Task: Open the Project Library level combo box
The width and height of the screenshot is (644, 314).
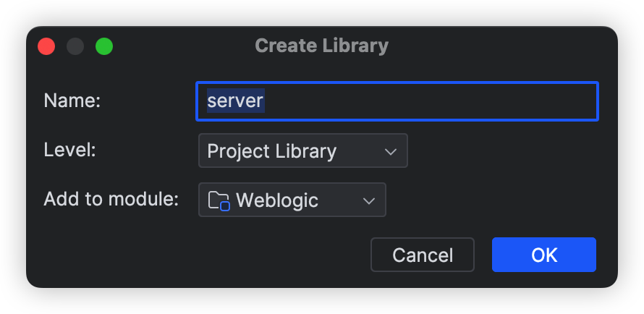Action: coord(303,150)
